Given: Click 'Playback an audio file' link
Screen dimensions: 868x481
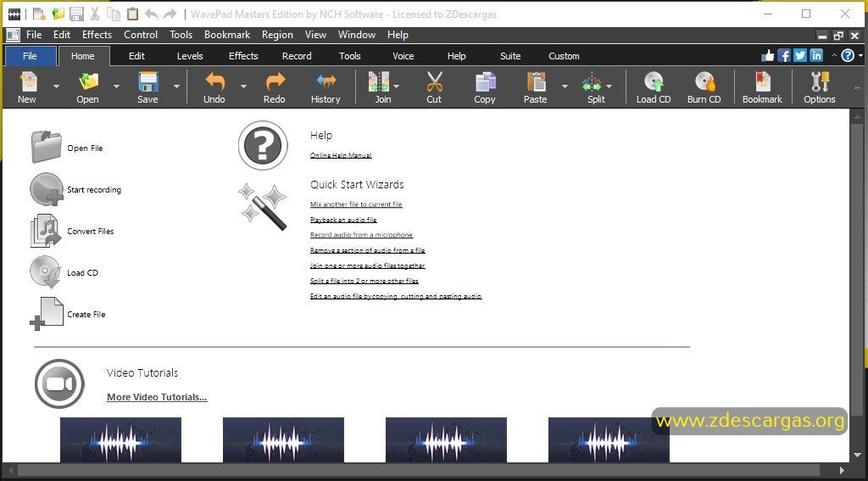Looking at the screenshot, I should pos(343,220).
